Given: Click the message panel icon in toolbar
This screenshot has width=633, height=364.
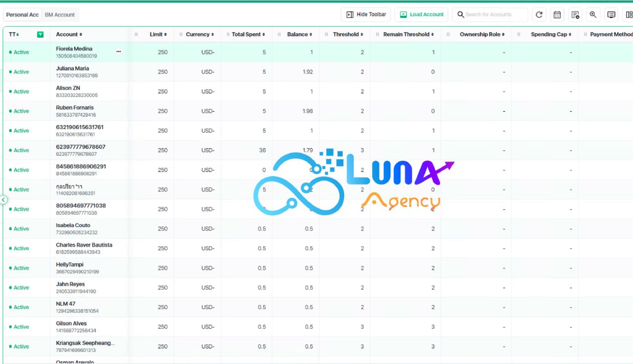Looking at the screenshot, I should click(x=611, y=15).
